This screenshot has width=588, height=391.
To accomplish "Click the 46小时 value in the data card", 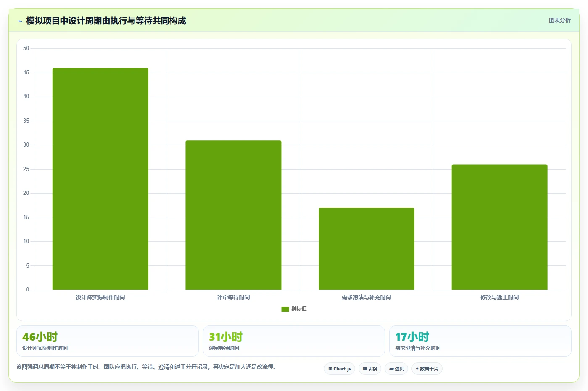I will pos(40,337).
